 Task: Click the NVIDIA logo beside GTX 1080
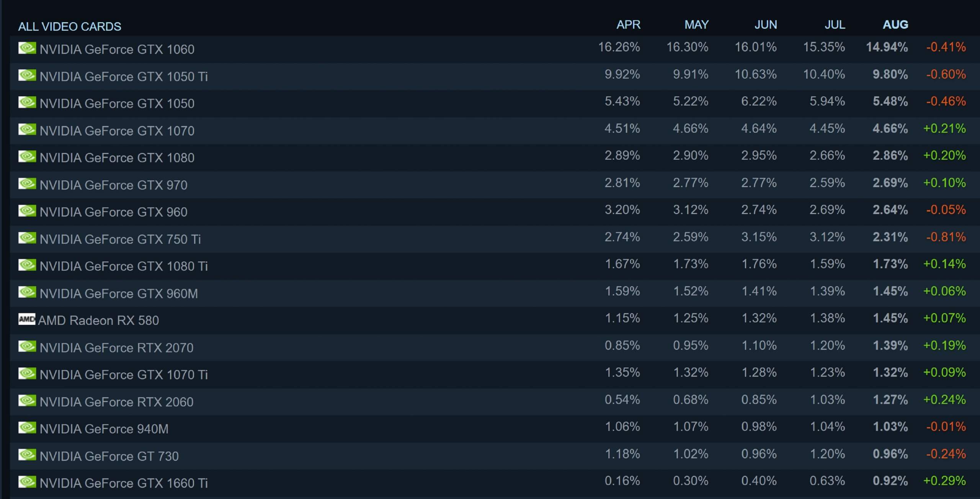[x=27, y=157]
